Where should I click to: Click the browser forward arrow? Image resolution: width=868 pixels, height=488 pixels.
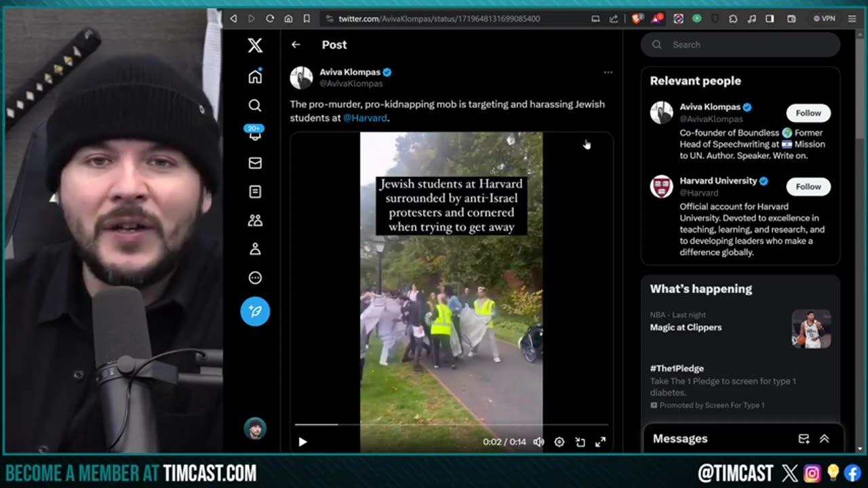point(252,19)
